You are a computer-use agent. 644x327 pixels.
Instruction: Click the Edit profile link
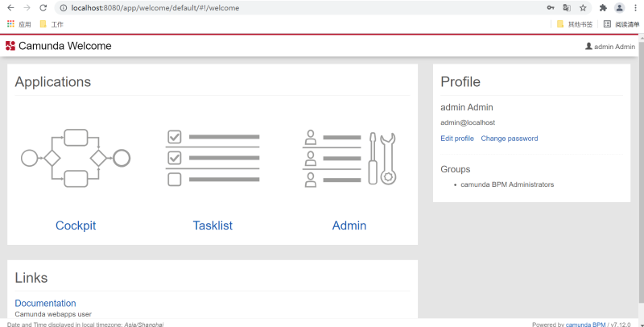click(457, 139)
